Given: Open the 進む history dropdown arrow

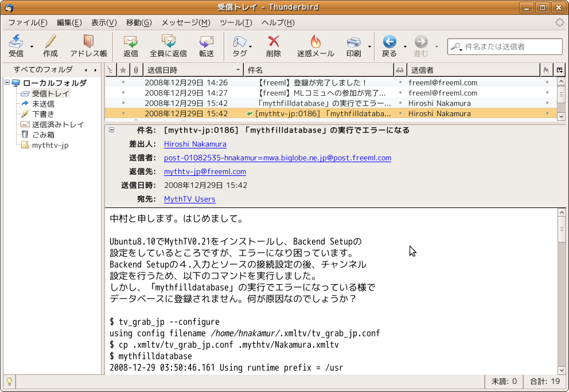Looking at the screenshot, I should point(437,46).
